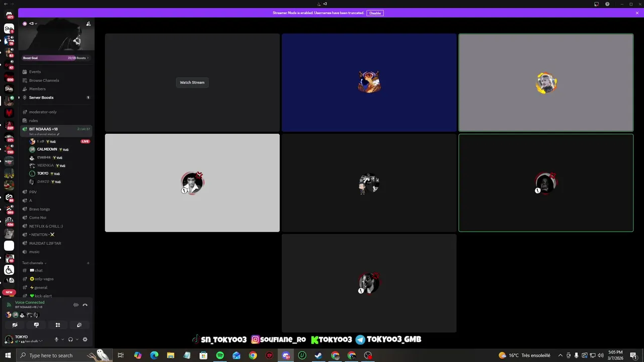644x362 pixels.
Task: Open server icon with 500 badge
Action: [9, 77]
